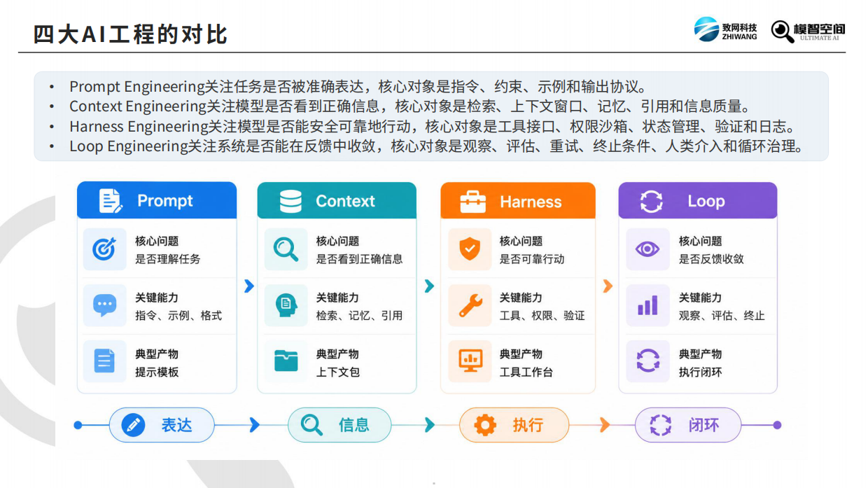Click the text 是否看到正确信息
This screenshot has height=488, width=868.
coord(359,259)
